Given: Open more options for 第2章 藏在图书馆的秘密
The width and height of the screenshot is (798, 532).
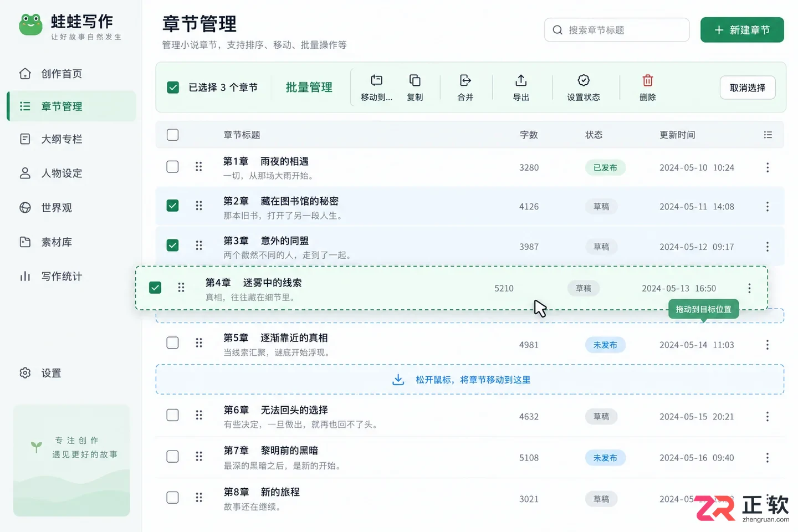Looking at the screenshot, I should tap(768, 207).
